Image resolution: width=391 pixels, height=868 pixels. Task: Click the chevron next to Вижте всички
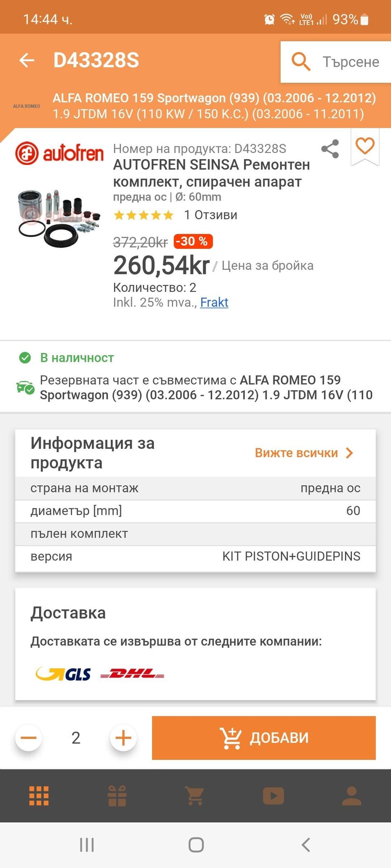click(x=349, y=453)
